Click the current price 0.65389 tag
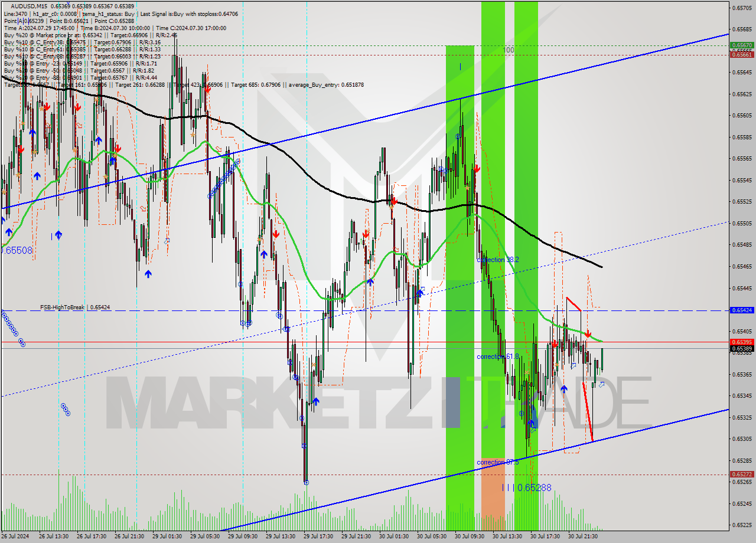Image resolution: width=756 pixels, height=543 pixels. coord(742,348)
